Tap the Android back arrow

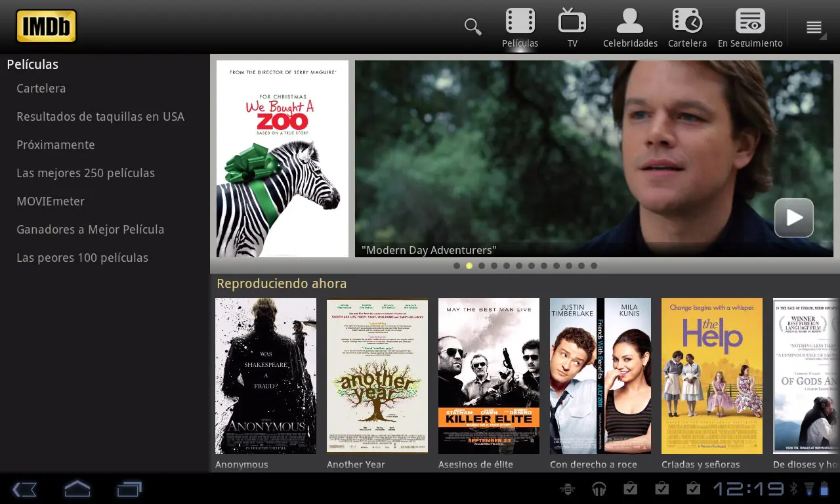(x=24, y=489)
